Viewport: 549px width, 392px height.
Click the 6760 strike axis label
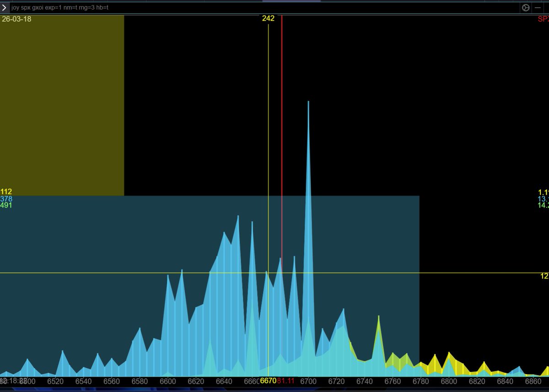393,381
